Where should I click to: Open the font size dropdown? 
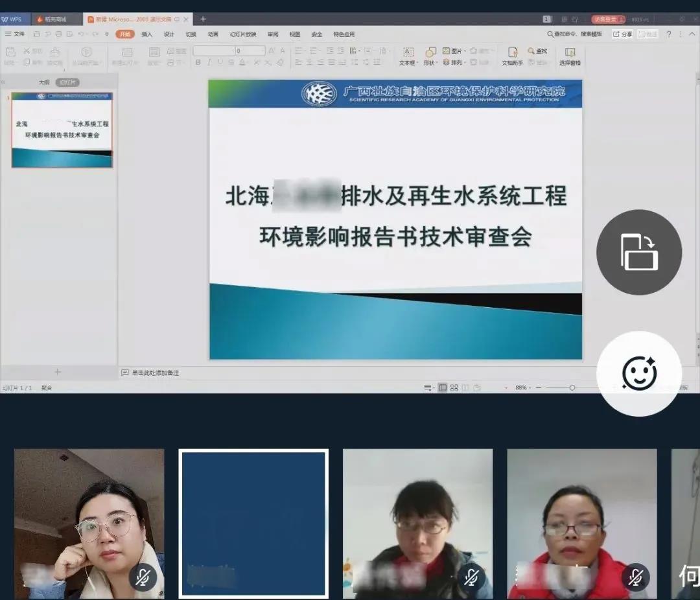[263, 50]
